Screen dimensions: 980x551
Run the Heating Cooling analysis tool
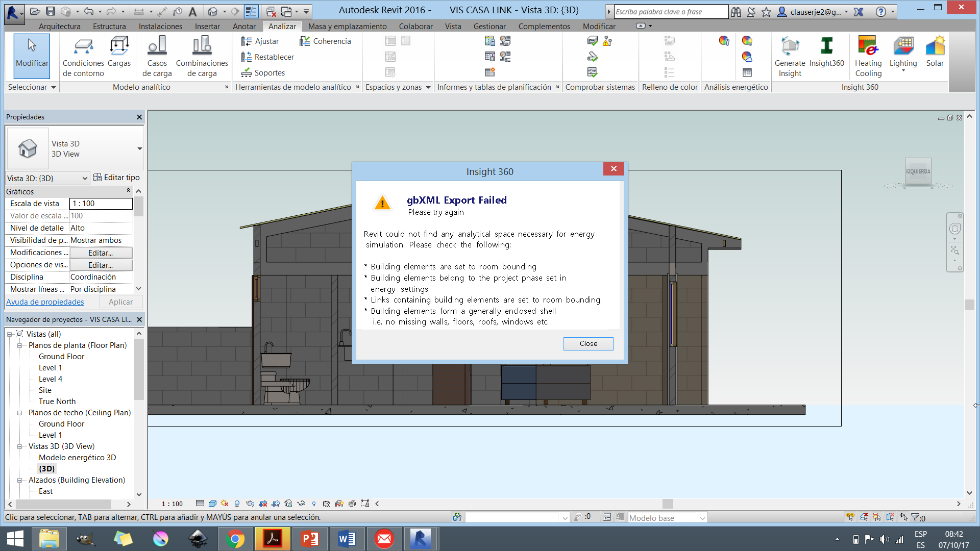point(868,54)
